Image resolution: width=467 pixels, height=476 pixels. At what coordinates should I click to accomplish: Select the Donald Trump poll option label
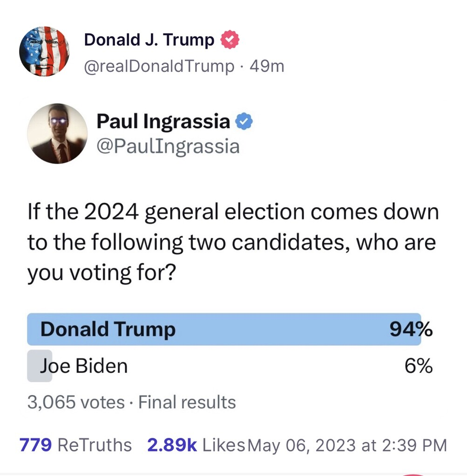[108, 329]
